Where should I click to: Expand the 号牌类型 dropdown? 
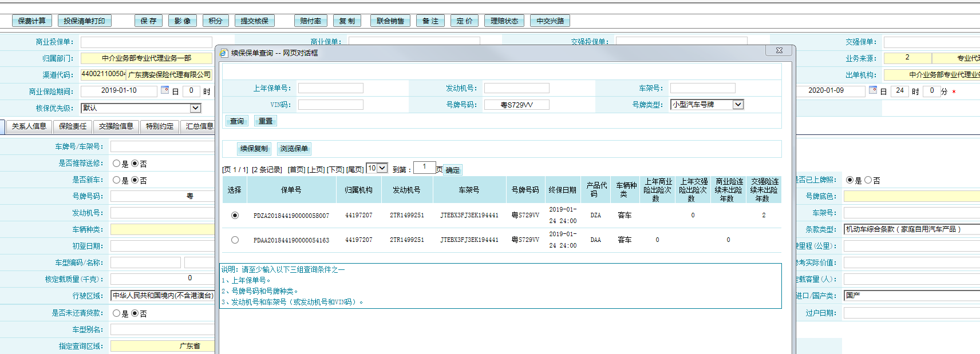(x=738, y=105)
